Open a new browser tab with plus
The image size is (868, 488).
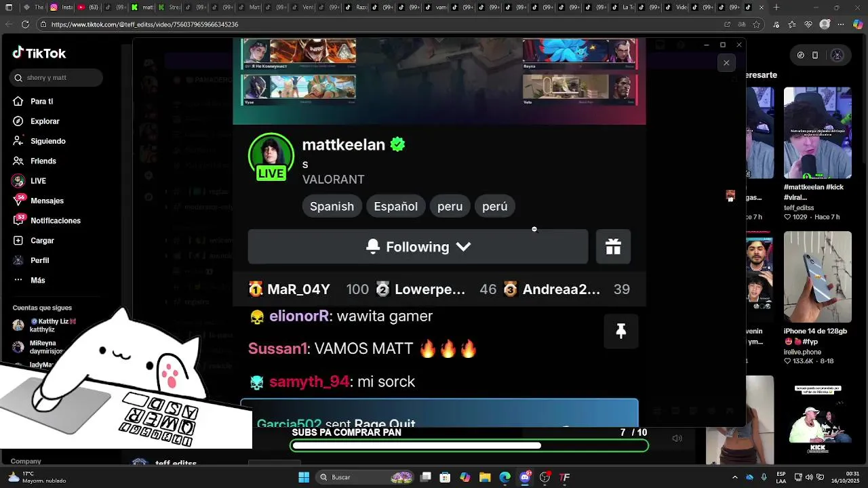(x=776, y=7)
